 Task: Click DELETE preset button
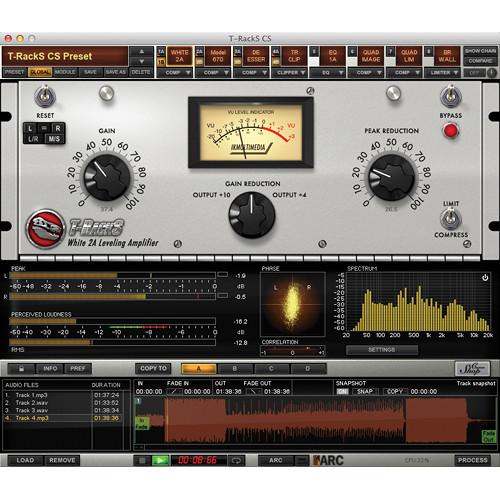(x=141, y=72)
